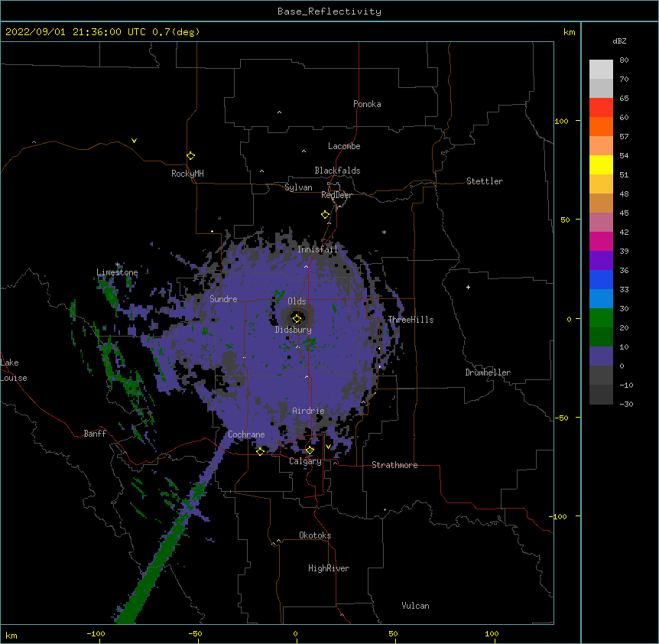Click the -30 value at legend bottom
659x644 pixels.
pyautogui.click(x=626, y=404)
